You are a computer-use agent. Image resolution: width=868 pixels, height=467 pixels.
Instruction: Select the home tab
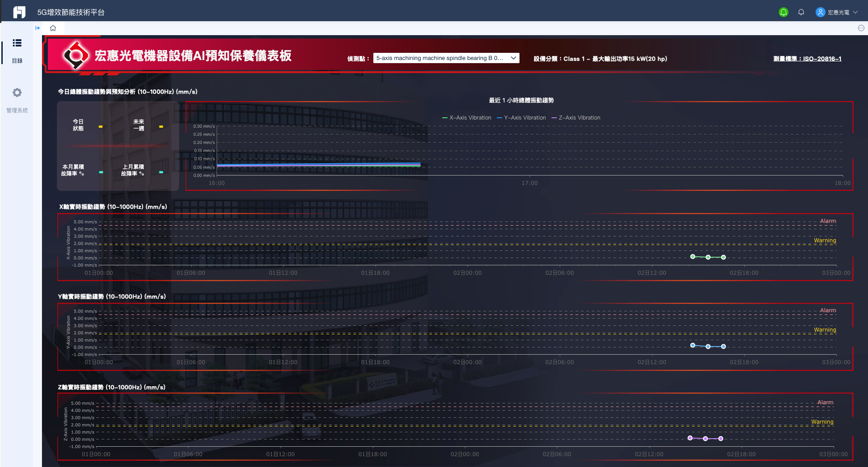coord(53,28)
